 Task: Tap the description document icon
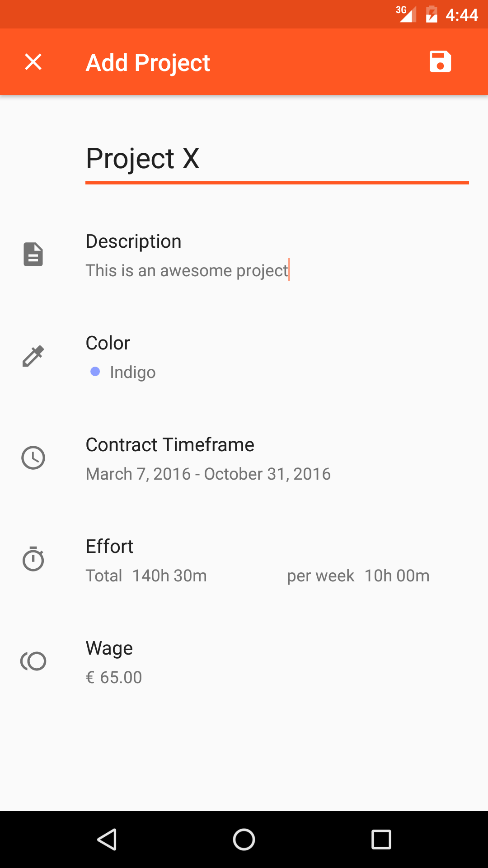[x=33, y=254]
